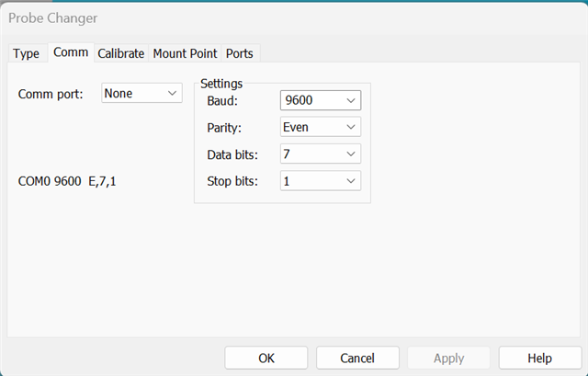Open the Comm port dropdown showing None
This screenshot has height=376, width=588.
(x=141, y=93)
